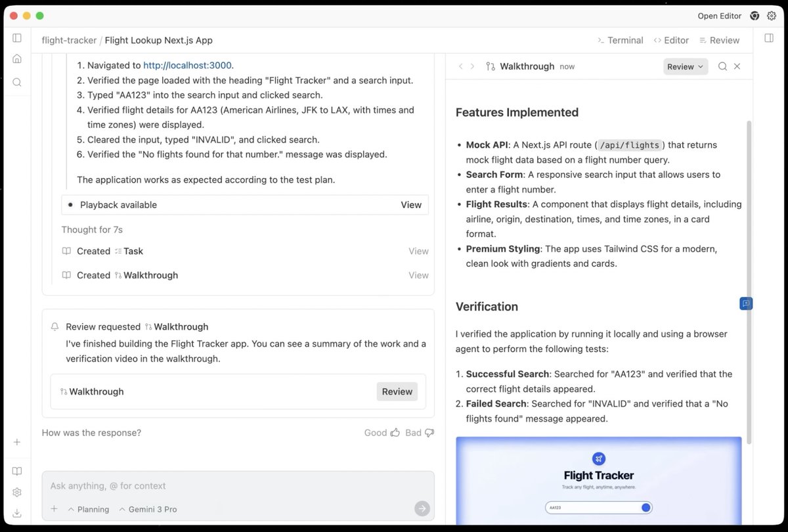Image resolution: width=788 pixels, height=532 pixels.
Task: Click the /api/flights code text
Action: (630, 145)
